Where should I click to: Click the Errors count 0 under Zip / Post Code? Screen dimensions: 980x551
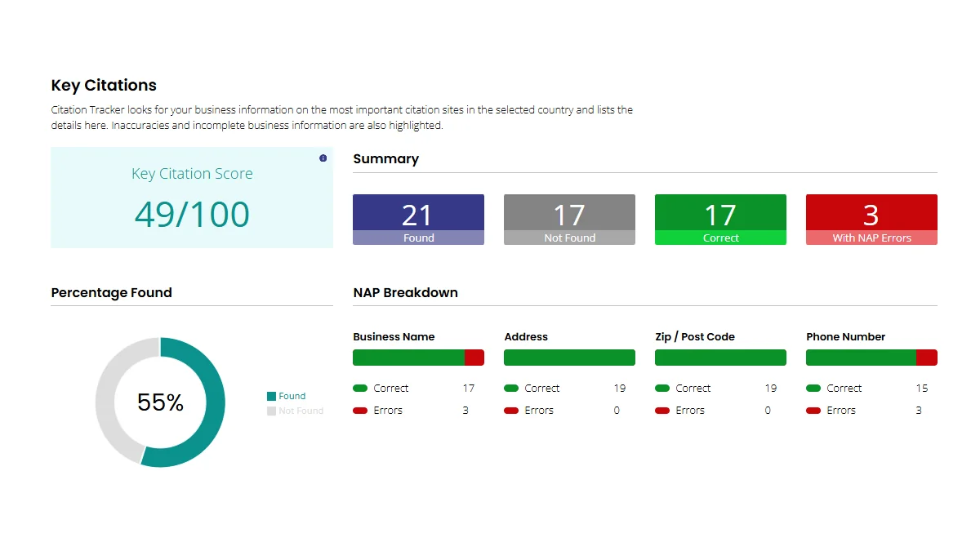coord(768,411)
